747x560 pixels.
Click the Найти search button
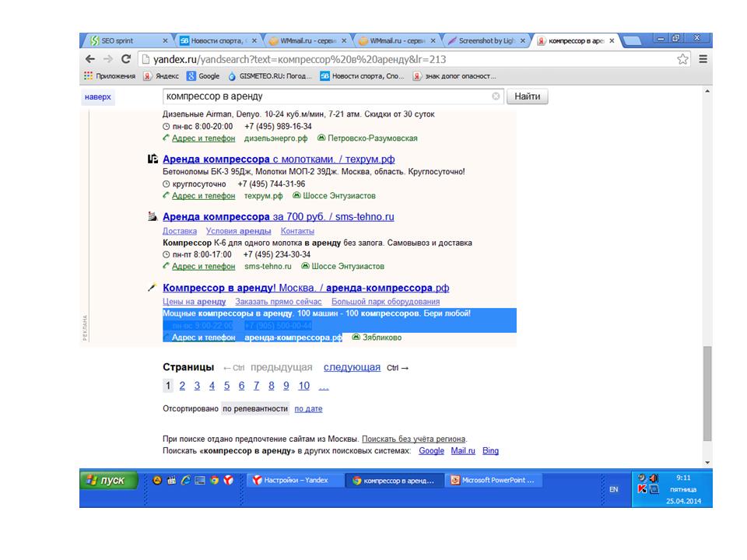[x=527, y=96]
